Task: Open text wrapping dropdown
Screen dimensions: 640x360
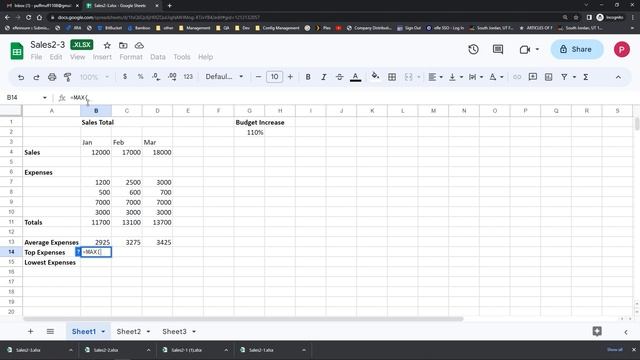Action: 476,77
